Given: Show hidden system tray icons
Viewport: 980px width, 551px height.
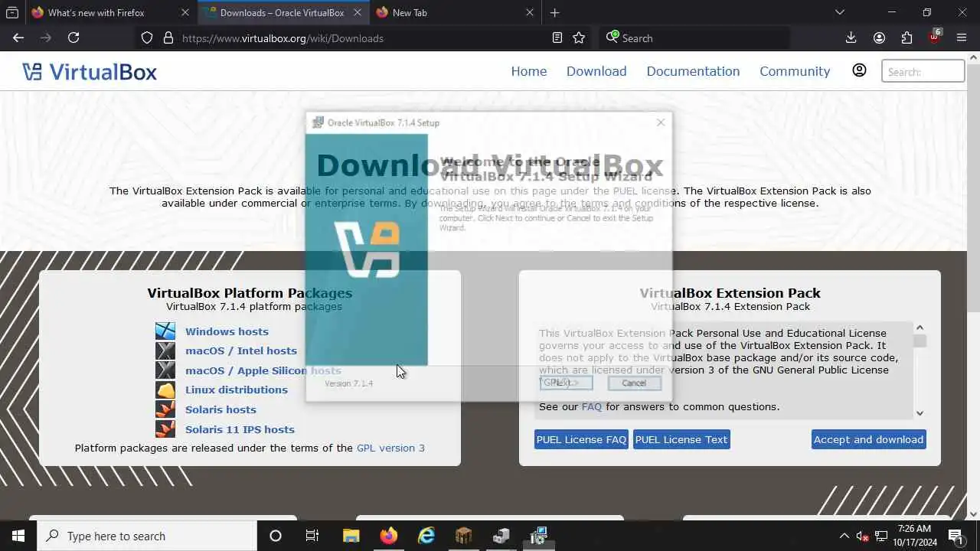Looking at the screenshot, I should click(x=844, y=536).
